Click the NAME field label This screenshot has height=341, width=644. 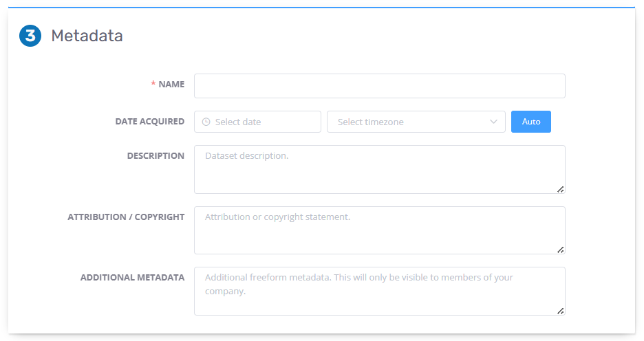pyautogui.click(x=171, y=84)
